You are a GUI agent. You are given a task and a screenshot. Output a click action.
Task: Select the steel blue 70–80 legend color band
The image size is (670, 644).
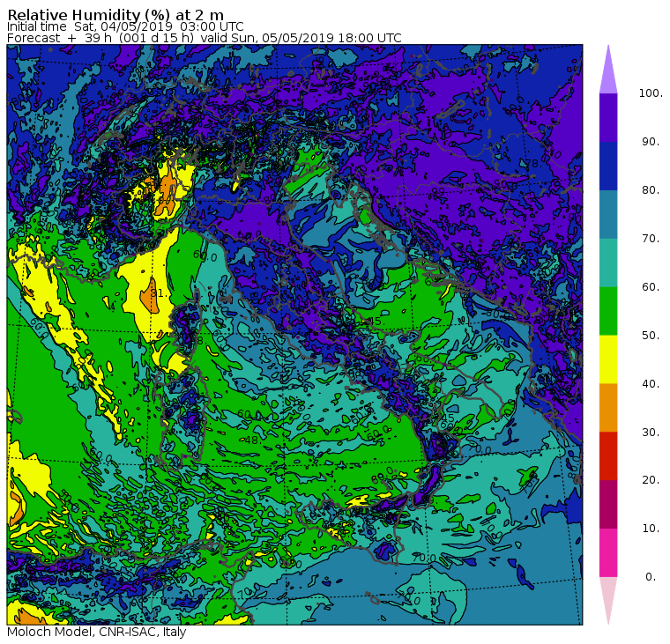608,214
